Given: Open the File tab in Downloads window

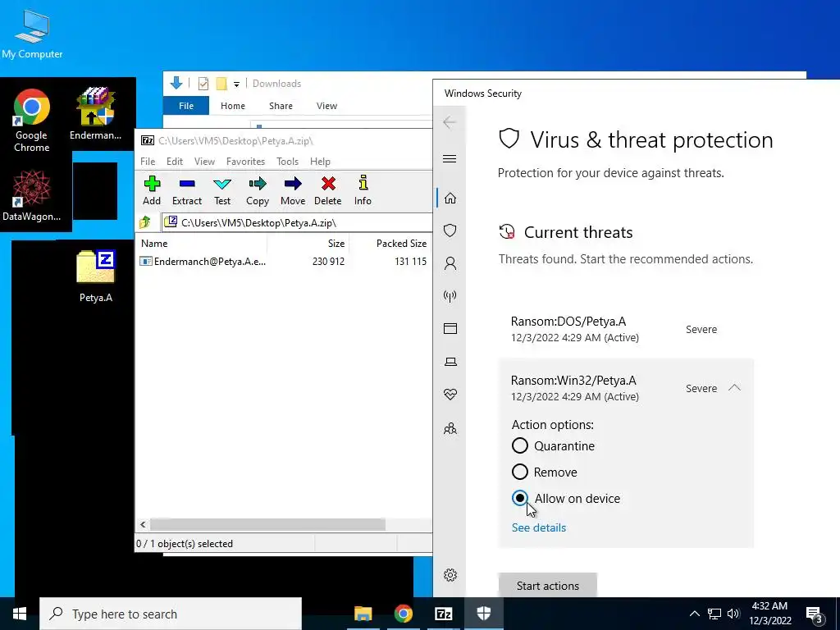Looking at the screenshot, I should click(186, 106).
